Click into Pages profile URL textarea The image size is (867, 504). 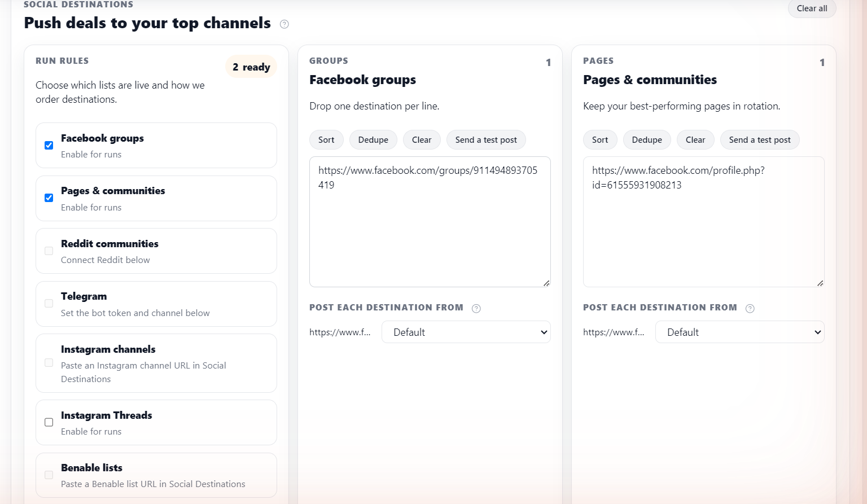click(704, 222)
